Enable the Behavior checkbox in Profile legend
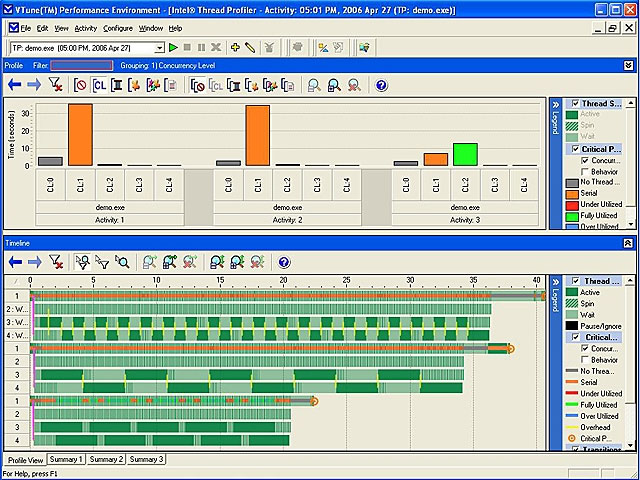This screenshot has height=480, width=640. (x=584, y=171)
